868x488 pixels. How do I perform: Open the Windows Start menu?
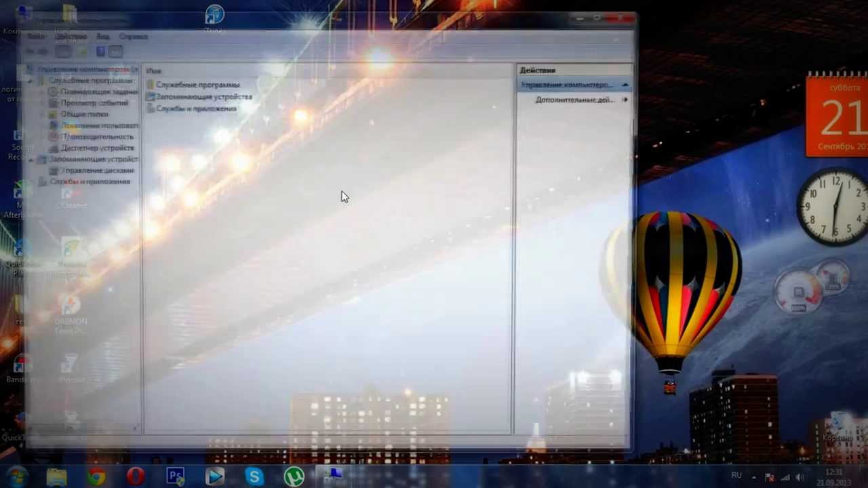[x=16, y=476]
